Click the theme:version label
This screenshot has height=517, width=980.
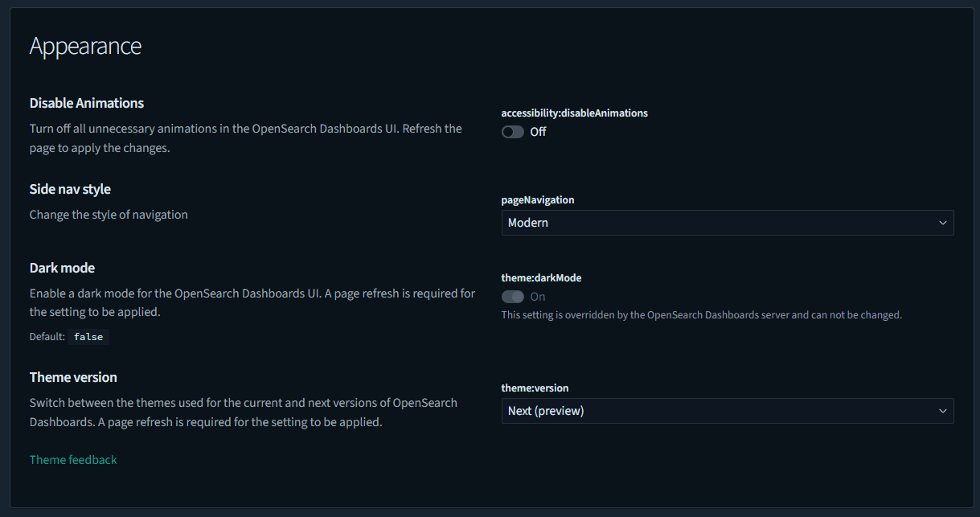pyautogui.click(x=535, y=388)
